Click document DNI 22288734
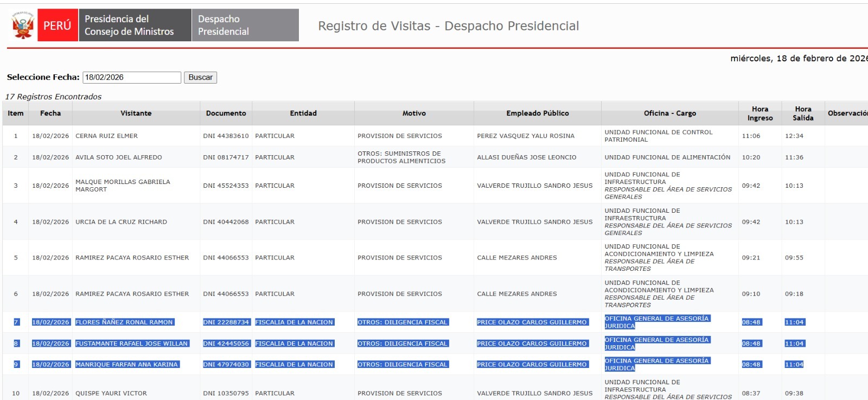Viewport: 868px width, 400px height. tap(226, 322)
